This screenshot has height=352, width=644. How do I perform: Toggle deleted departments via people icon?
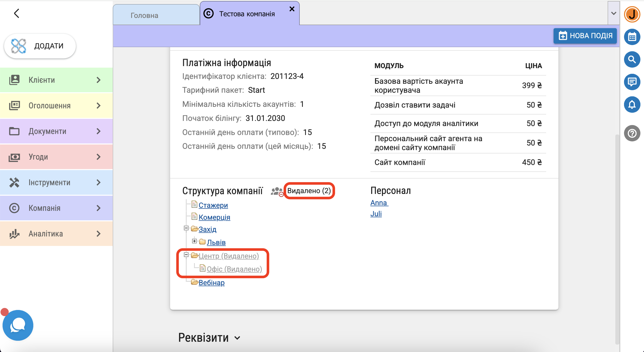277,191
